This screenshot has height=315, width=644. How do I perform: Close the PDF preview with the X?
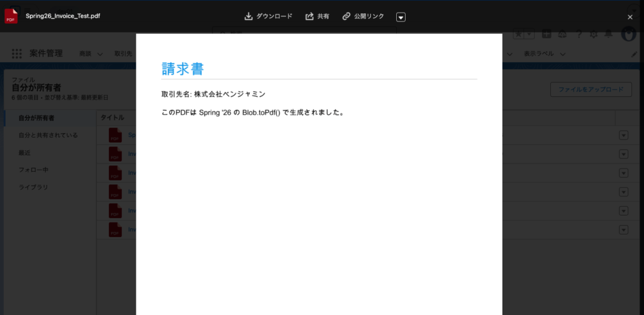pyautogui.click(x=630, y=17)
